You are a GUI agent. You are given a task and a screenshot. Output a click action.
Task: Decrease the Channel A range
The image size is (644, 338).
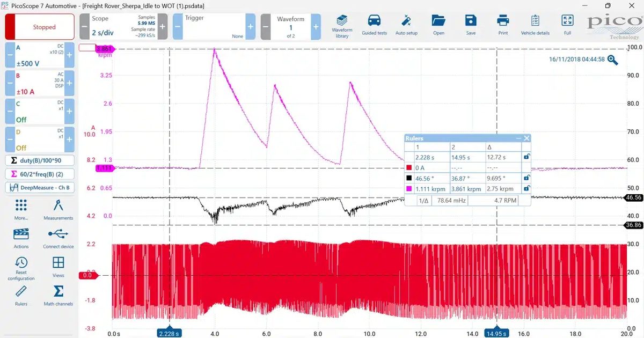(x=10, y=54)
